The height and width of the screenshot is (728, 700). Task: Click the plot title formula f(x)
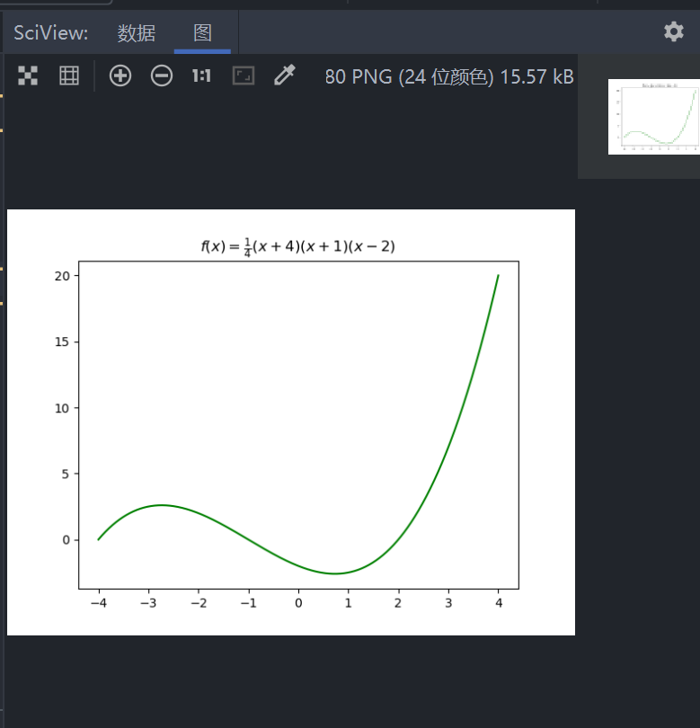298,246
